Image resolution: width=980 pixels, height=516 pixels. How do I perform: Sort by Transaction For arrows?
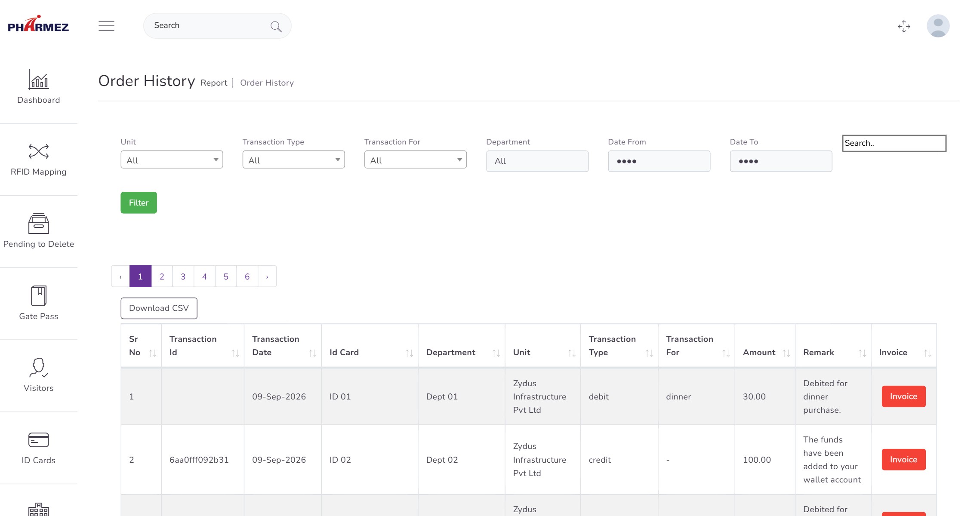(726, 353)
